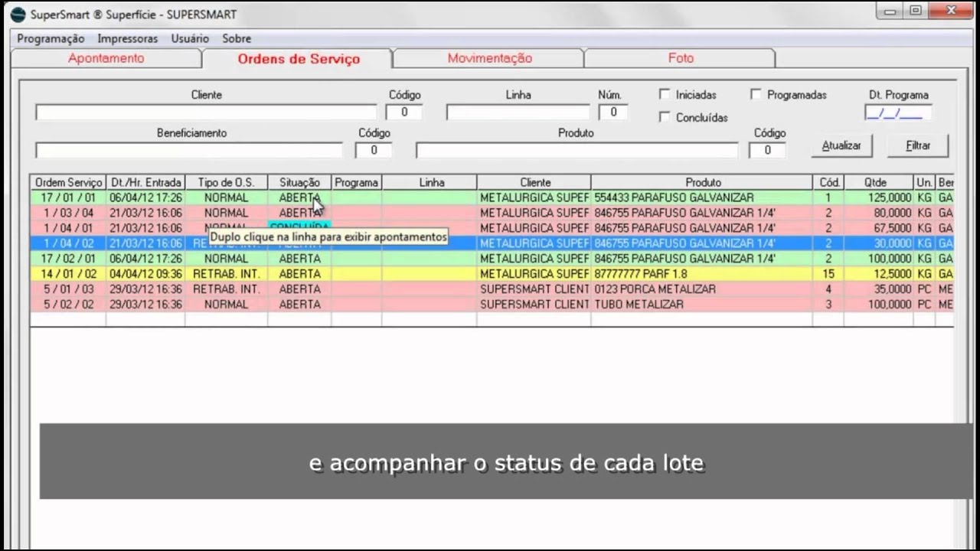
Task: Click the Un. column header
Action: pyautogui.click(x=924, y=182)
